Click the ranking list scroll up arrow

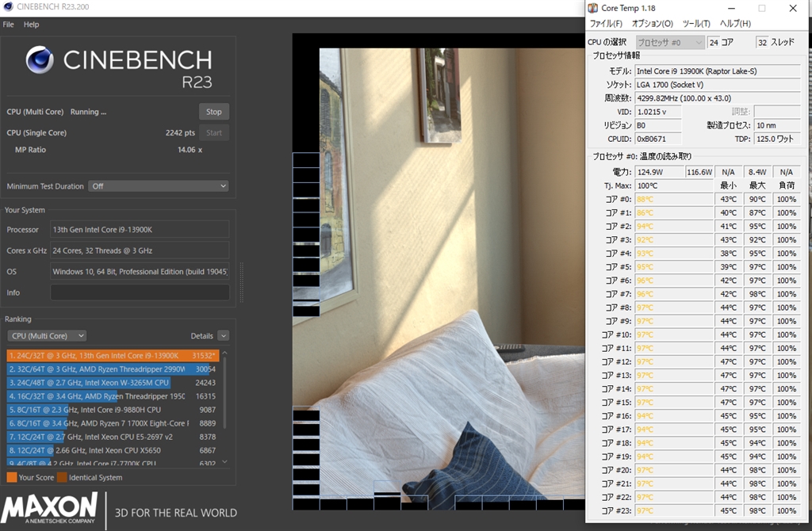(x=224, y=353)
